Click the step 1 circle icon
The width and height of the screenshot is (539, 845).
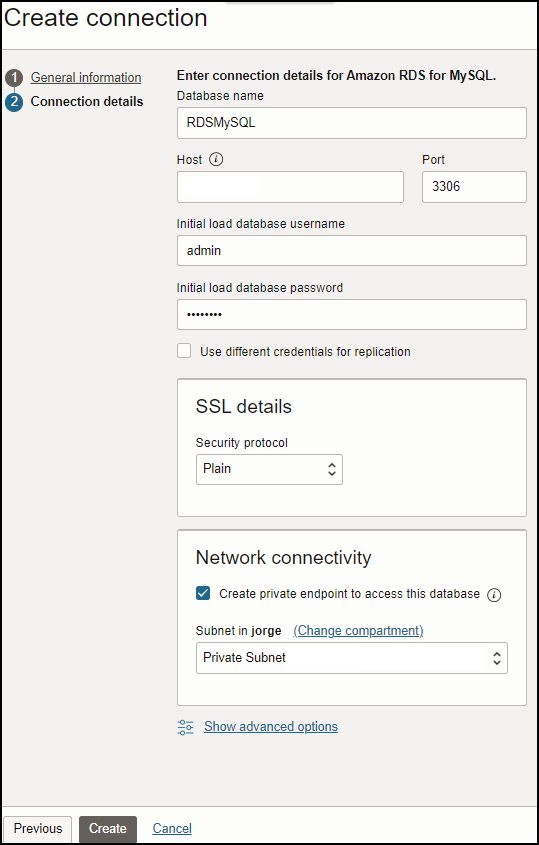(x=14, y=78)
